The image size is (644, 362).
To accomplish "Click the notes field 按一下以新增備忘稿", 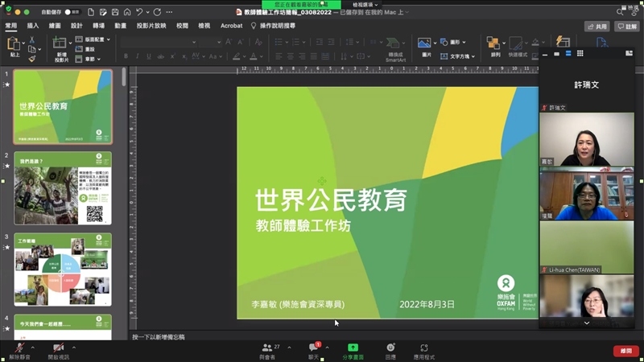I will (x=161, y=336).
